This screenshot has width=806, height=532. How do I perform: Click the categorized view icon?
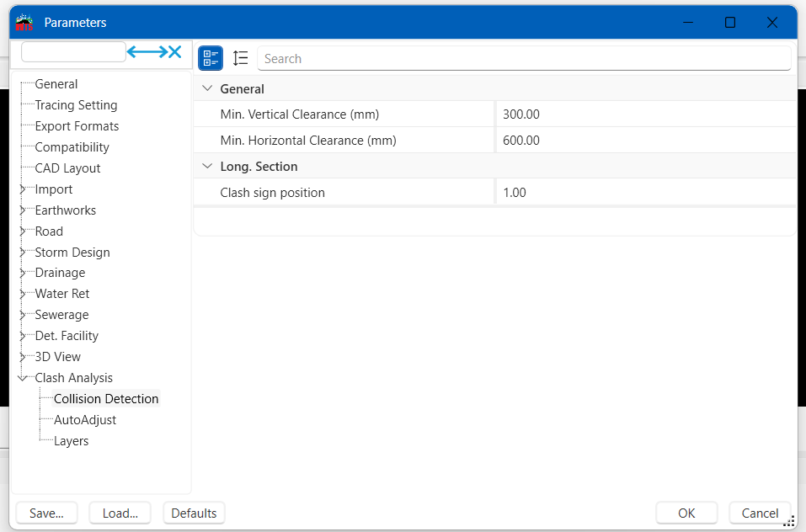pyautogui.click(x=211, y=58)
